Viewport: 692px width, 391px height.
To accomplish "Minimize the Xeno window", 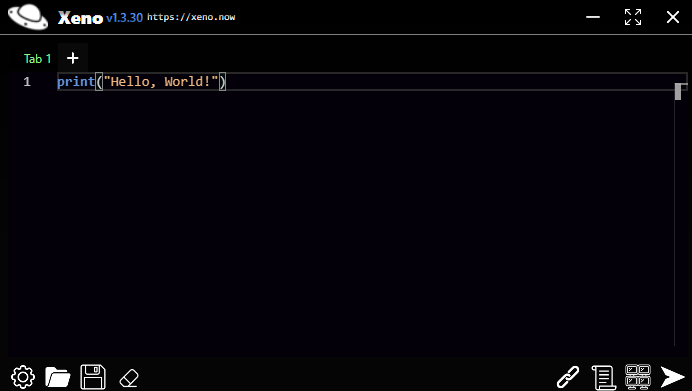I will pos(593,17).
